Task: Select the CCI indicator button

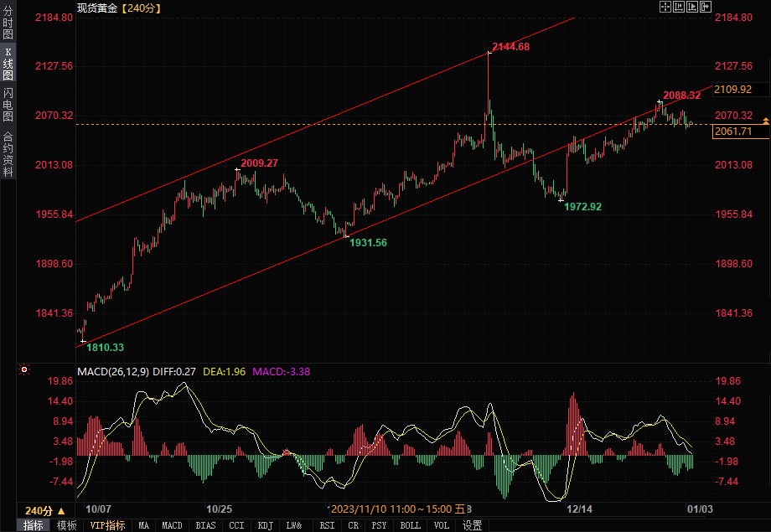Action: (236, 525)
